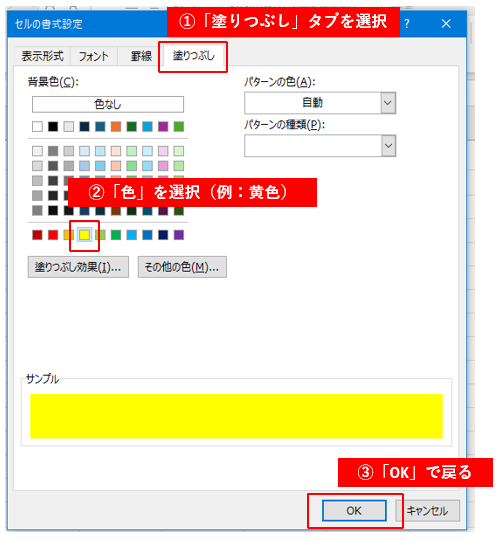Select the purple standard color swatch

[179, 235]
